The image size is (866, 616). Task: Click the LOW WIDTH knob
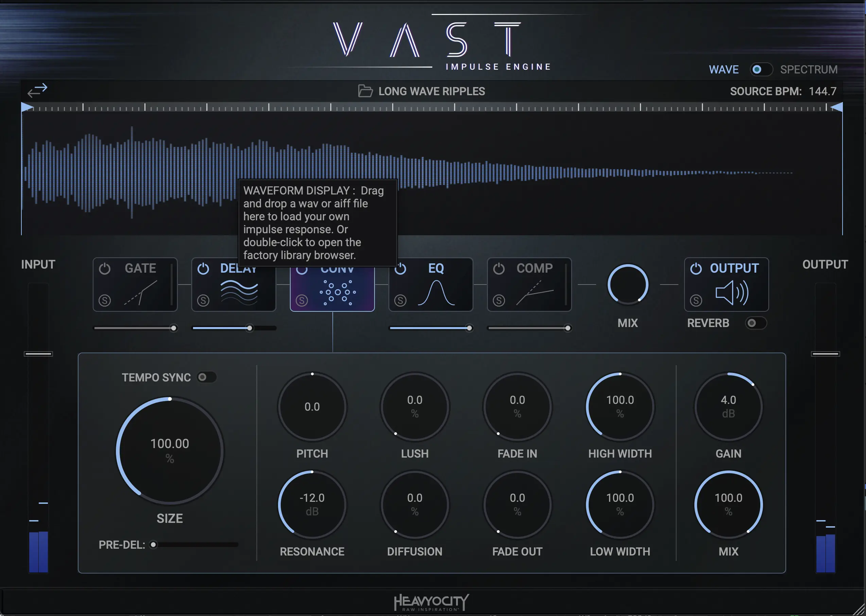pyautogui.click(x=620, y=505)
